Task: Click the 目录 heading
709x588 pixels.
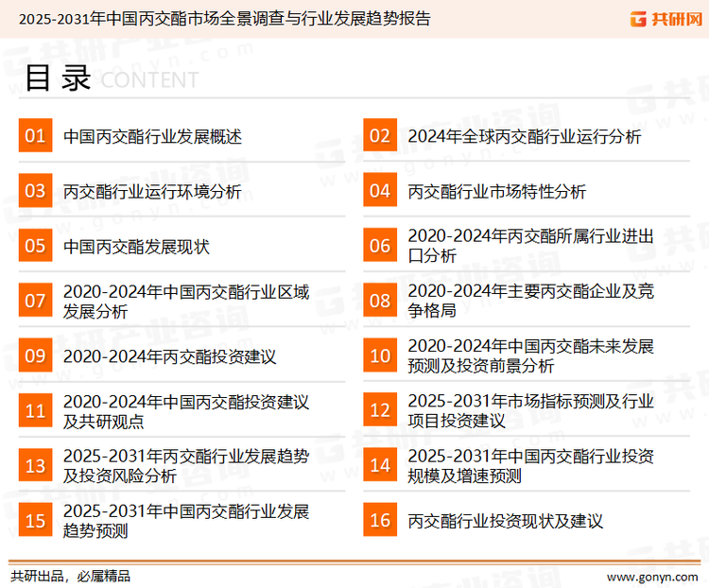Action: (x=58, y=78)
